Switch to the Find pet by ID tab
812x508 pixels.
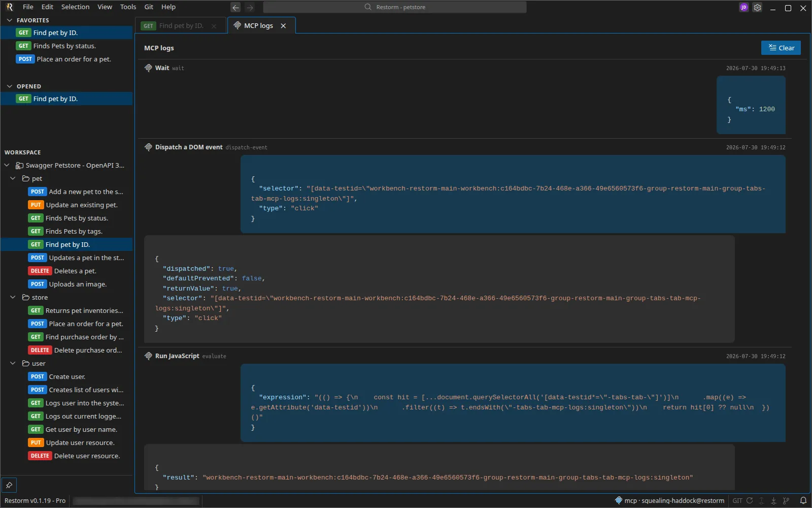181,26
